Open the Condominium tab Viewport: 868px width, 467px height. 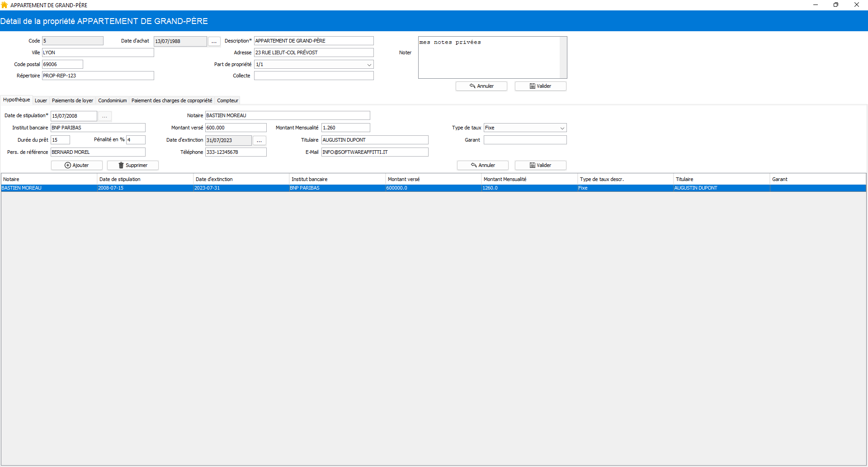pyautogui.click(x=113, y=100)
